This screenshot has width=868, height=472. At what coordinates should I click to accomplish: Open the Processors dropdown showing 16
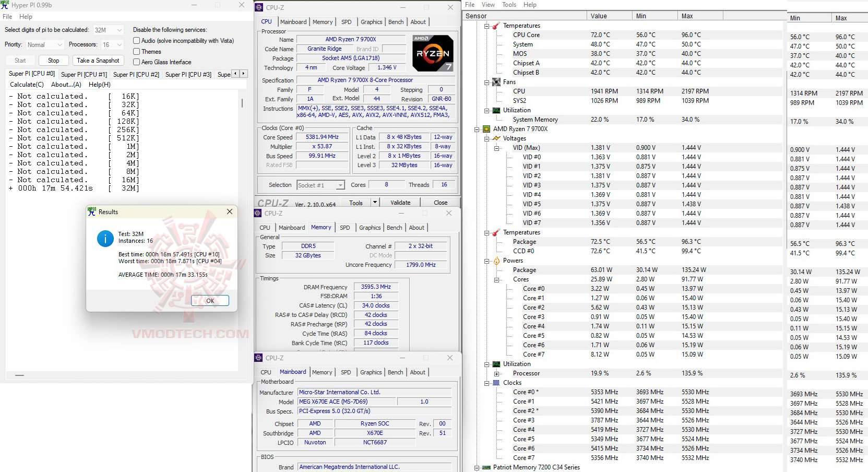[112, 45]
